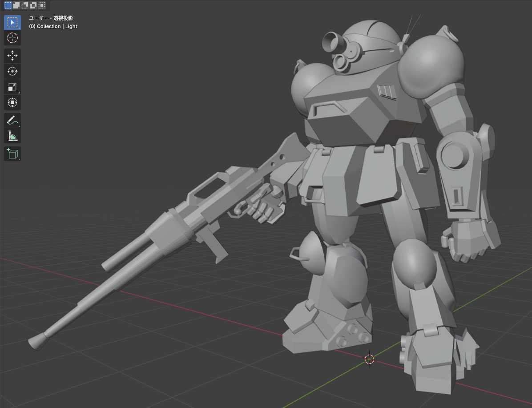Click the (0) Collection | Light text
Viewport: 532px width, 408px height.
coord(53,26)
